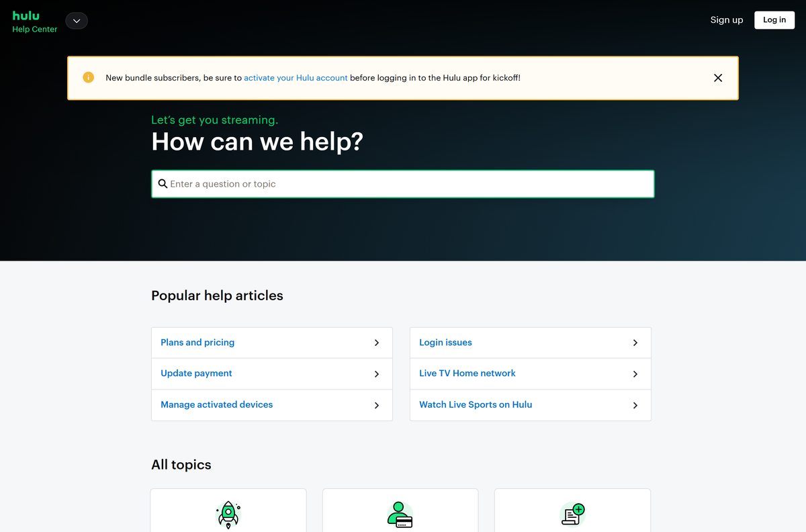Click the receipt with plus topic icon

(572, 515)
